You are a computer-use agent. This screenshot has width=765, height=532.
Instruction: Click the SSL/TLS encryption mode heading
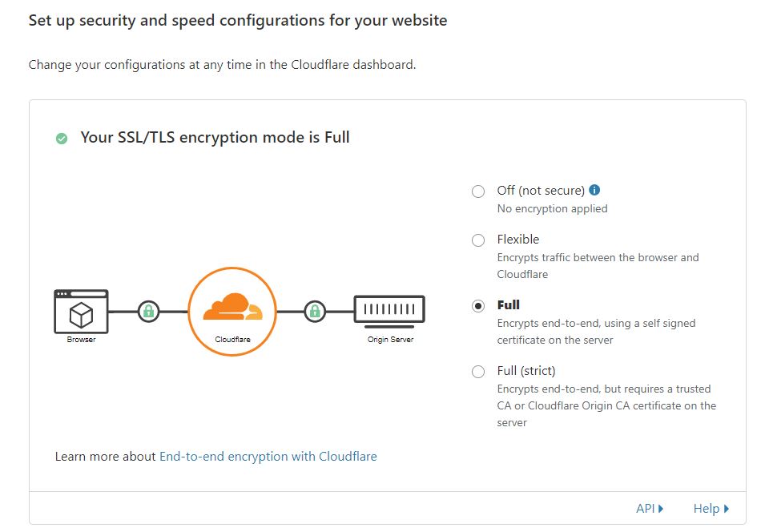[215, 137]
